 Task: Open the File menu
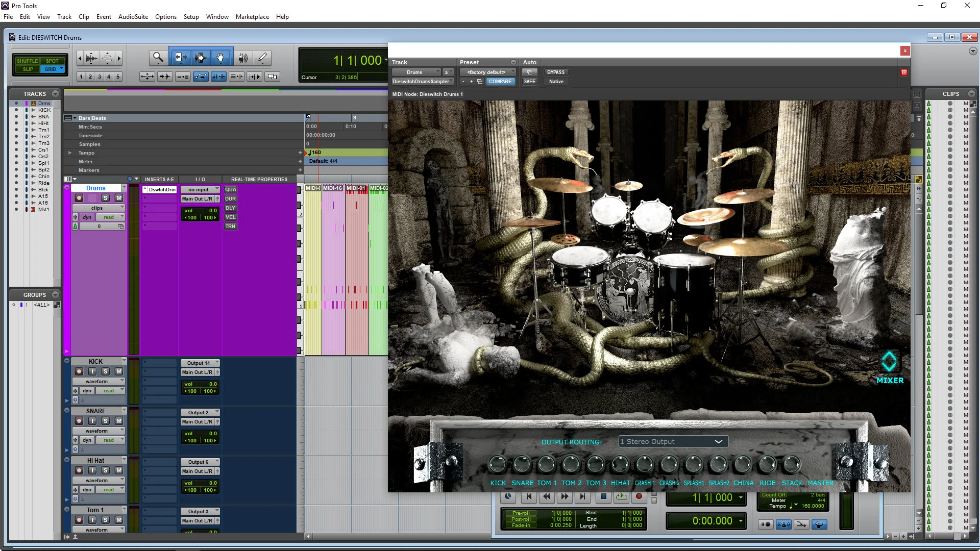8,16
